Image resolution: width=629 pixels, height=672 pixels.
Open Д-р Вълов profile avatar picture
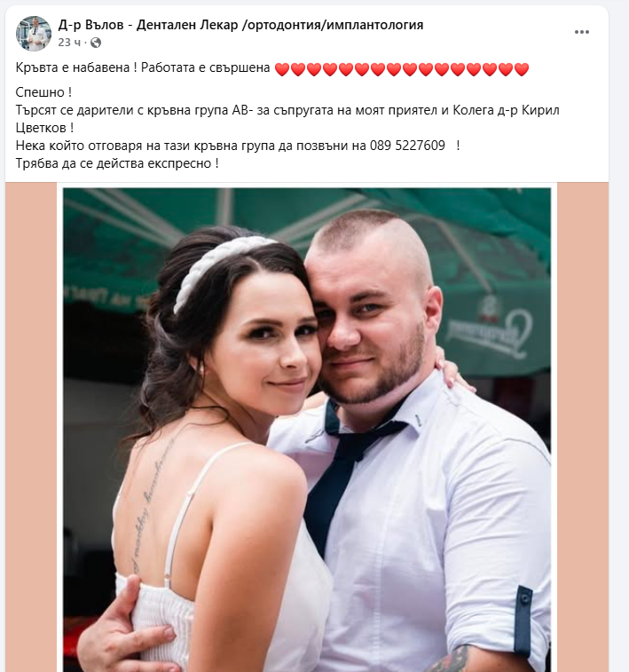tap(33, 34)
